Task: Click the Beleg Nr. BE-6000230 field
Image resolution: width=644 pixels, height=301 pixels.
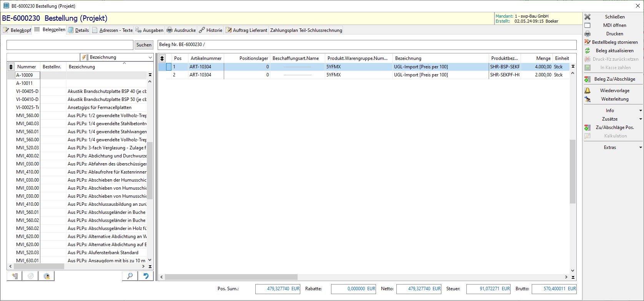Action: pyautogui.click(x=367, y=45)
